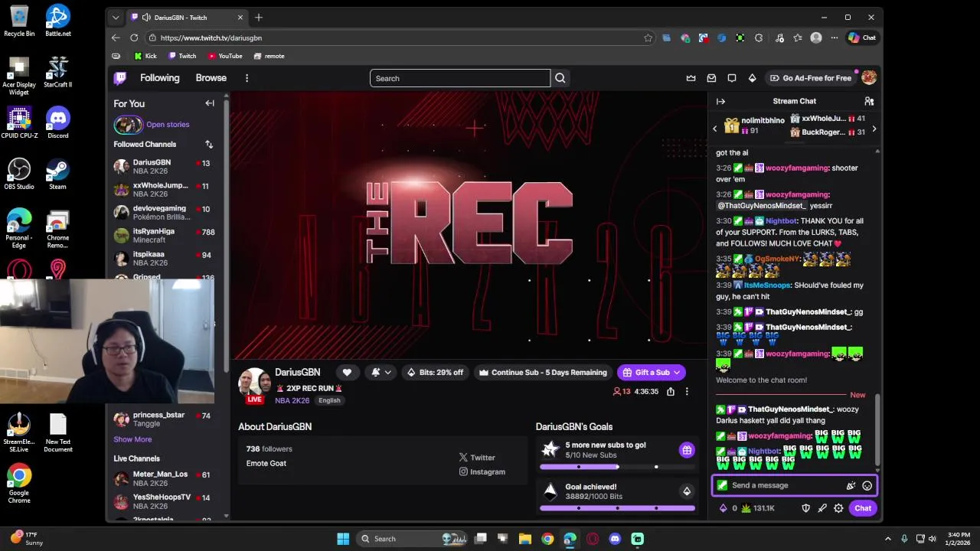Click Bits: 29% off button

[436, 373]
